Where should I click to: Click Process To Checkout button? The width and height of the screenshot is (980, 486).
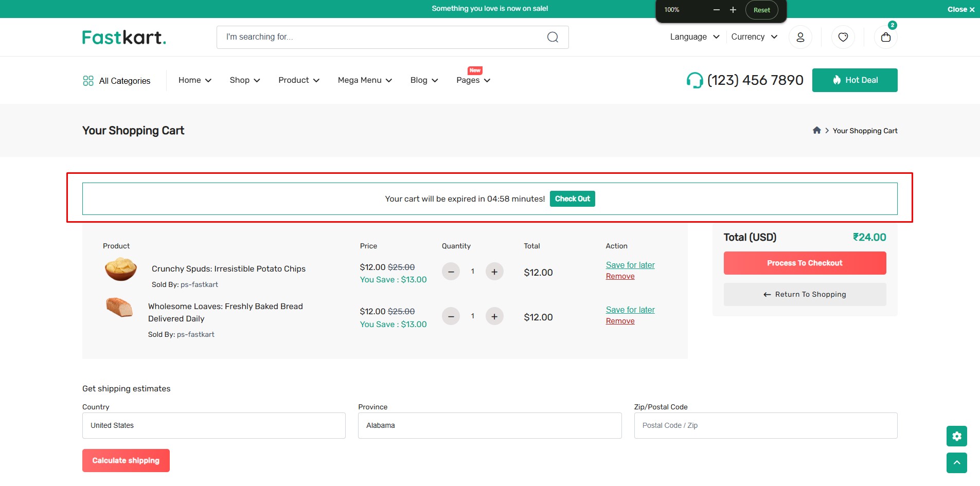[805, 263]
